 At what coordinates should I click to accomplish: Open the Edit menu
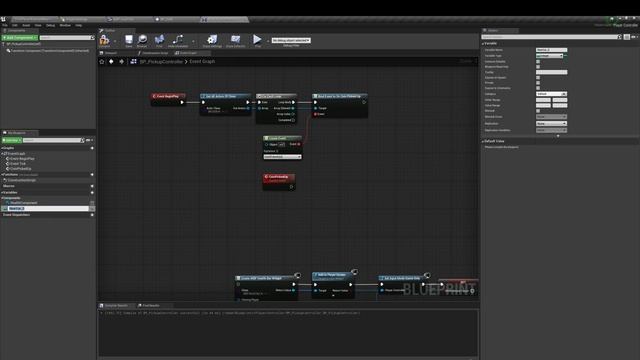(15, 25)
